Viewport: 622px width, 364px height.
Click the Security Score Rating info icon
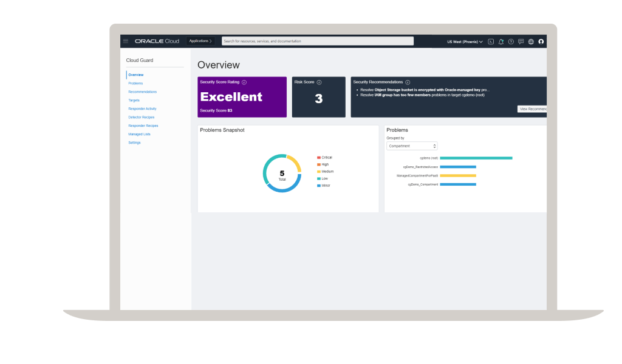(244, 82)
